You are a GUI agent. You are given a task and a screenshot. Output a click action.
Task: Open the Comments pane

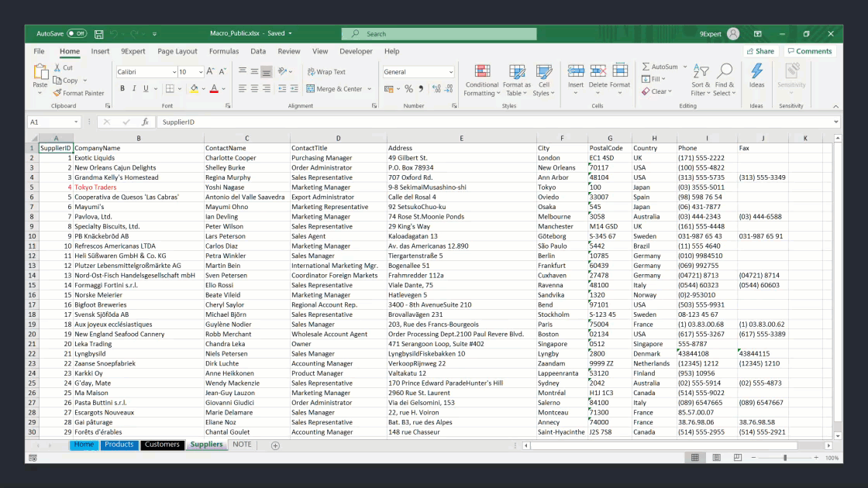(810, 50)
